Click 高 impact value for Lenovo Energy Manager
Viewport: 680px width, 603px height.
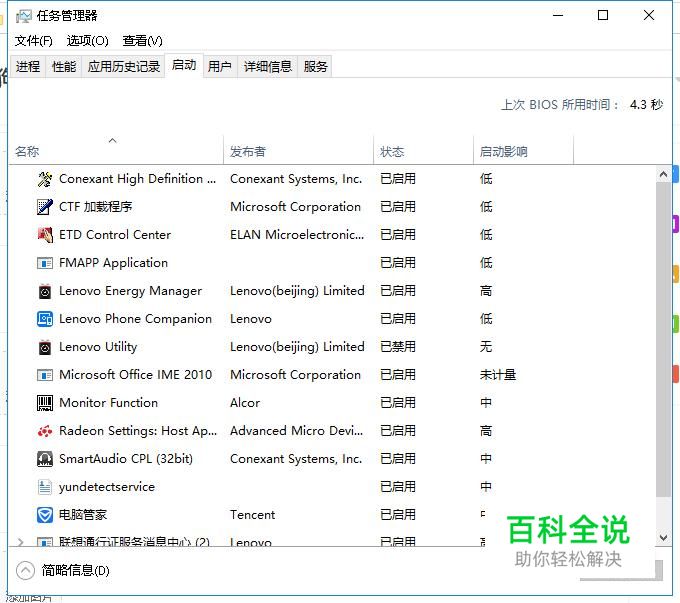pos(486,291)
